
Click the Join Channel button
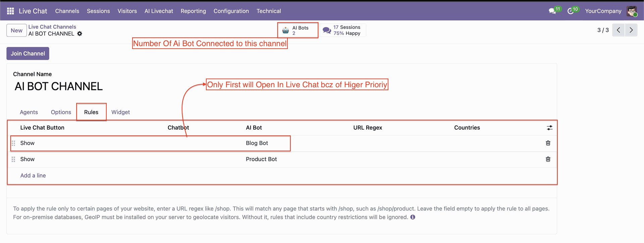[28, 54]
